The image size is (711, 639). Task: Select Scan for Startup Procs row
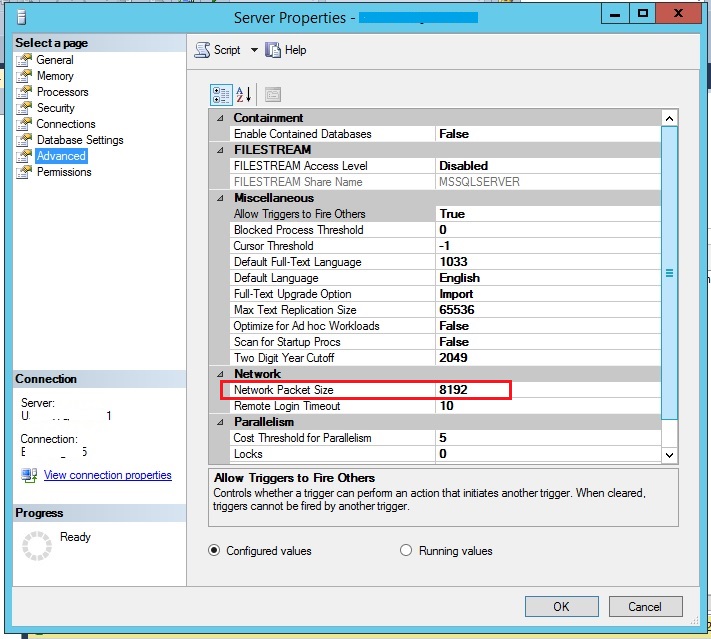(x=446, y=342)
